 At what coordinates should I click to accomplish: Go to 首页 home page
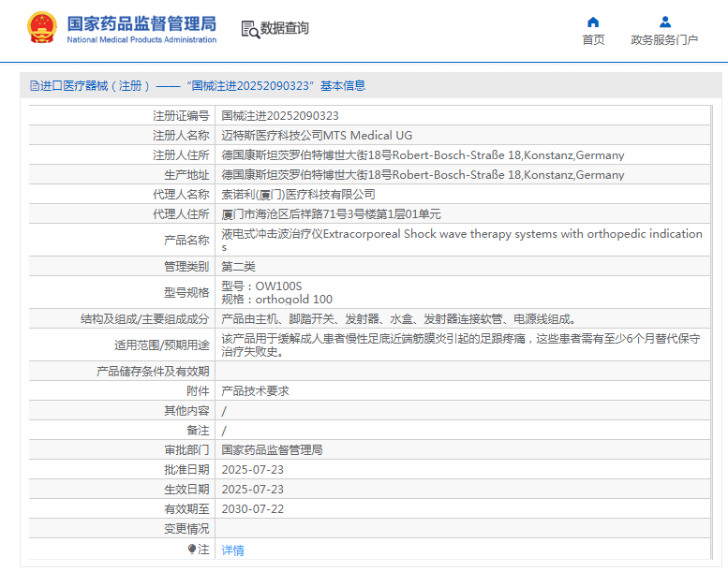coord(593,40)
